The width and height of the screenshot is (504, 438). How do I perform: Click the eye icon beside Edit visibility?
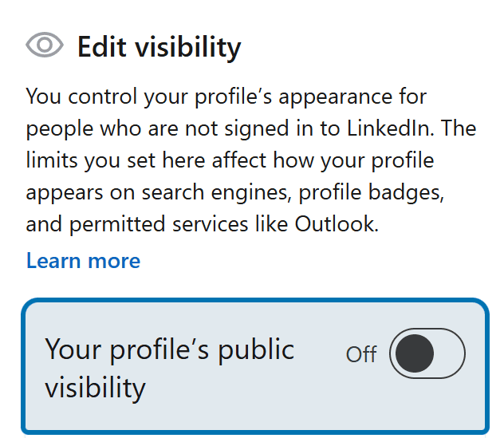pyautogui.click(x=45, y=45)
